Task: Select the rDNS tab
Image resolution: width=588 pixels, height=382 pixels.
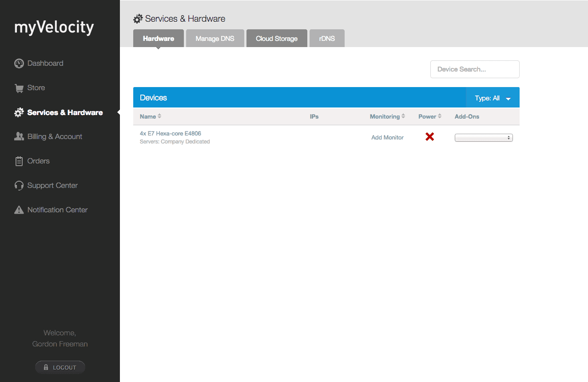Action: (x=327, y=38)
